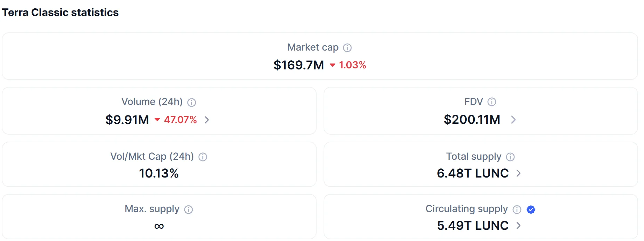Click the 5.49T LUNC circulating supply

tap(473, 226)
